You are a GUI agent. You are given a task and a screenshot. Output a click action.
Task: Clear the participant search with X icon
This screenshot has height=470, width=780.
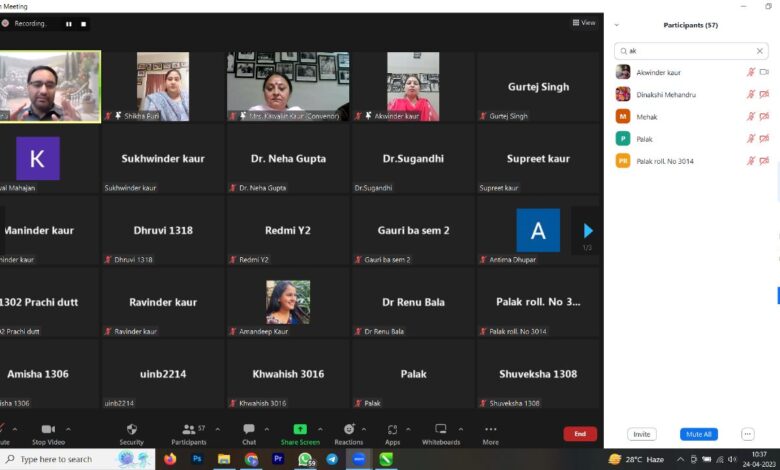pos(760,50)
